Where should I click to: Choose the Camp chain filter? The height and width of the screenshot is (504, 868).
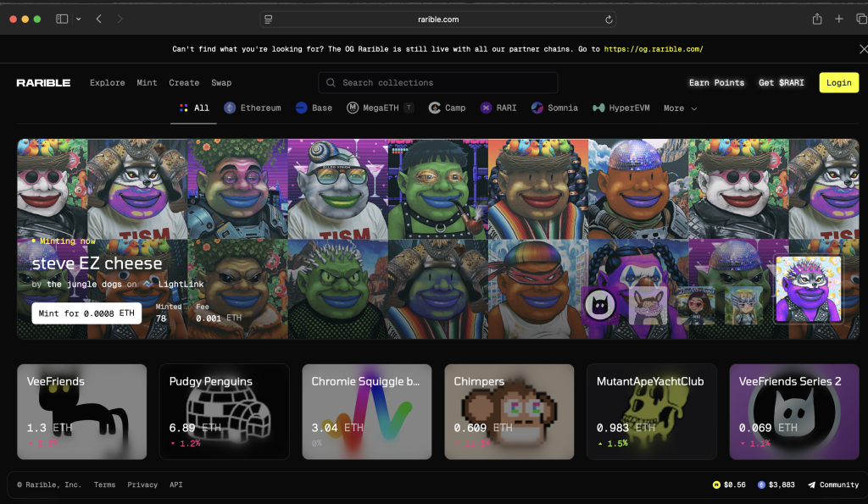(447, 108)
